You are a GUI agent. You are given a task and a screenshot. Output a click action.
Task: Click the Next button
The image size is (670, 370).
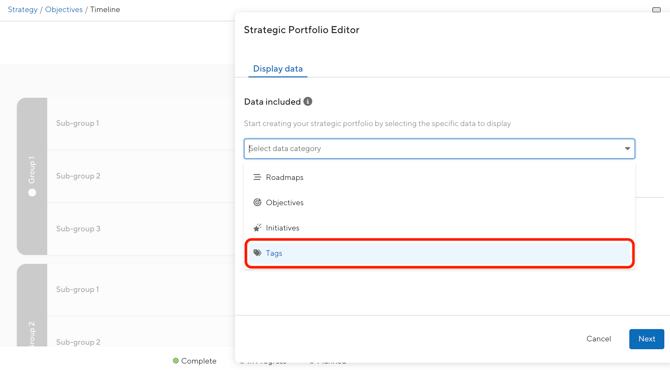pos(646,339)
